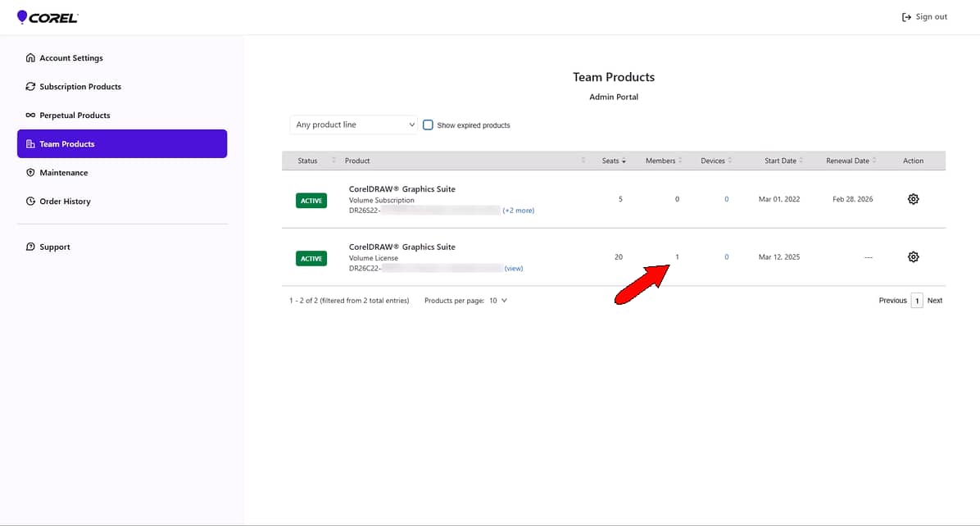The height and width of the screenshot is (526, 980).
Task: Click Members value 1 for Volume License
Action: [677, 256]
